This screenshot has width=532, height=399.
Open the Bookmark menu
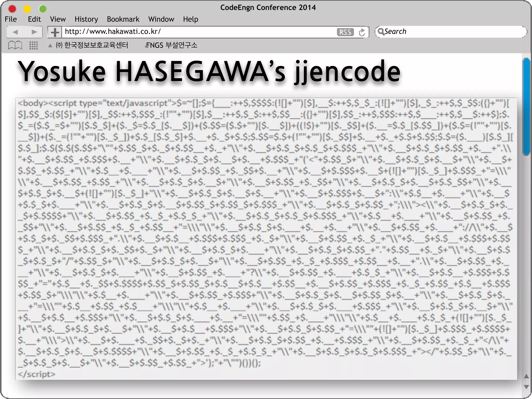click(123, 19)
